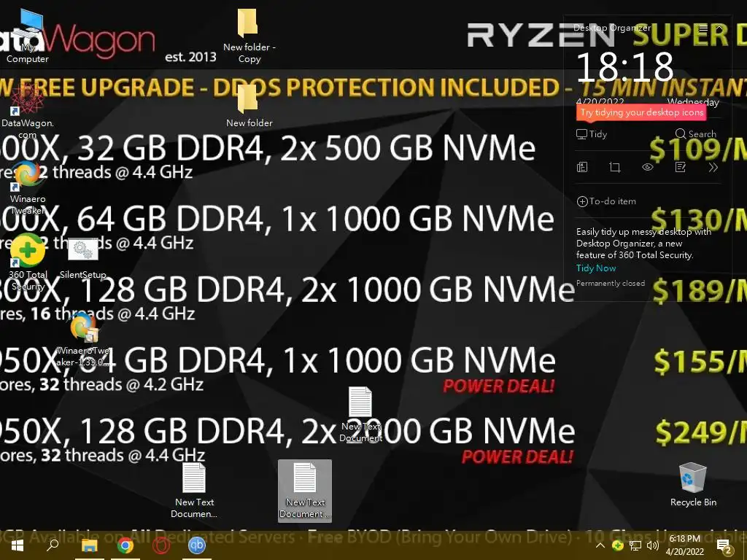Open File Explorer from taskbar
The width and height of the screenshot is (747, 560).
(89, 545)
